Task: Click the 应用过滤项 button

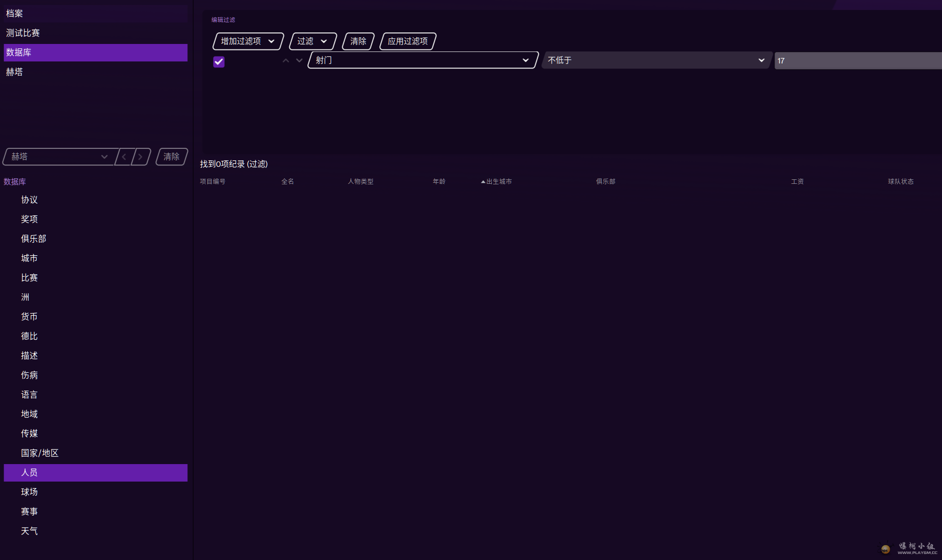Action: point(408,41)
